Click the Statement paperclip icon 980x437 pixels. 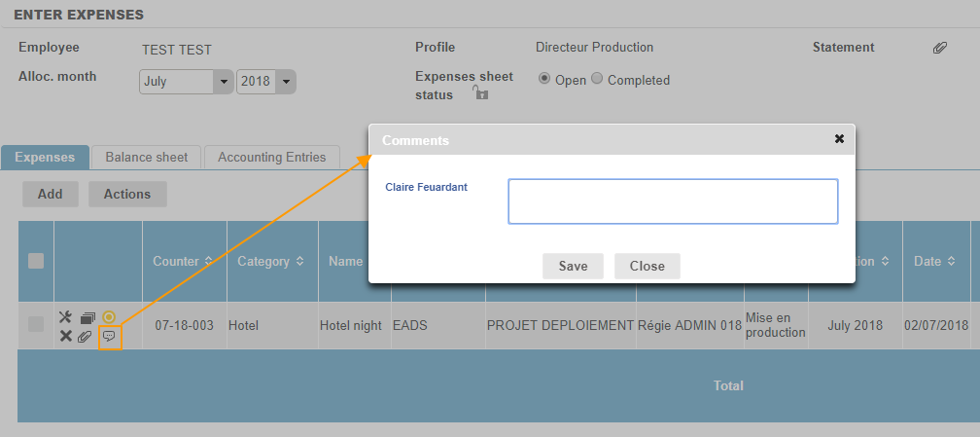click(939, 48)
